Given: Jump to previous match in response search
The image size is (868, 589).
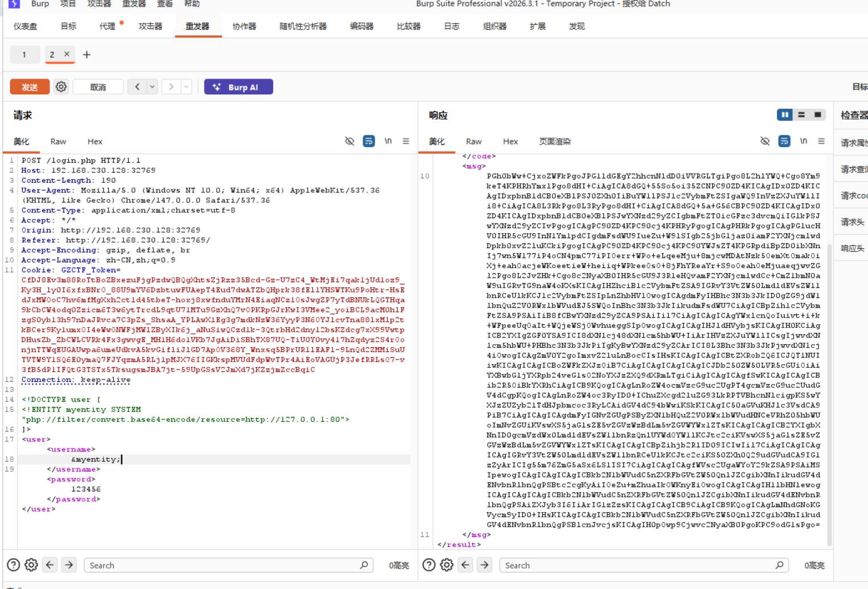Looking at the screenshot, I should (466, 565).
